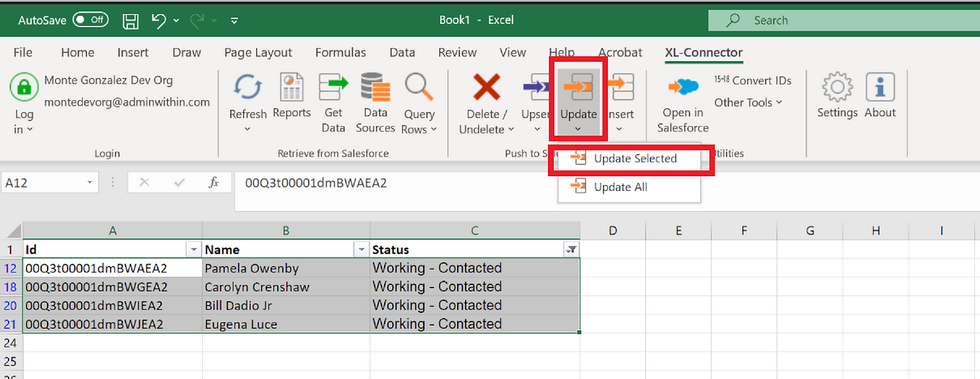Click the formula bar Cancel X icon
The image size is (980, 379).
pyautogui.click(x=145, y=183)
